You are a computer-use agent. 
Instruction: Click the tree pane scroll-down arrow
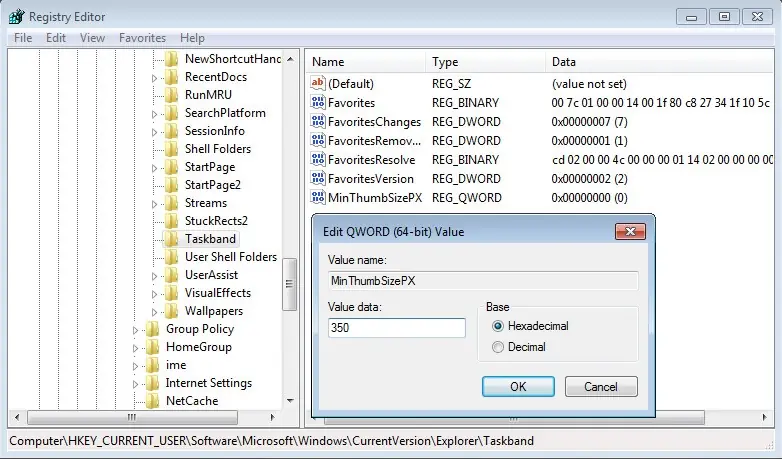(x=290, y=401)
